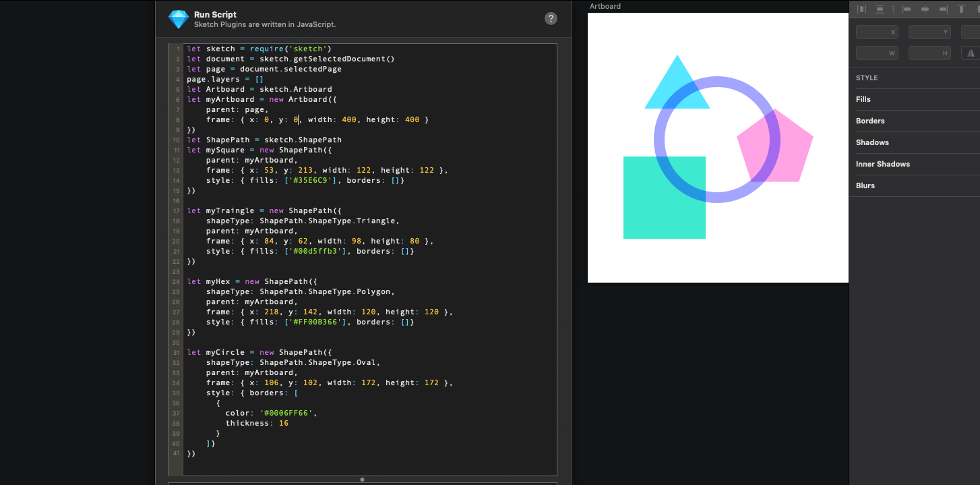
Task: Select the align layer right icon
Action: coord(943,9)
